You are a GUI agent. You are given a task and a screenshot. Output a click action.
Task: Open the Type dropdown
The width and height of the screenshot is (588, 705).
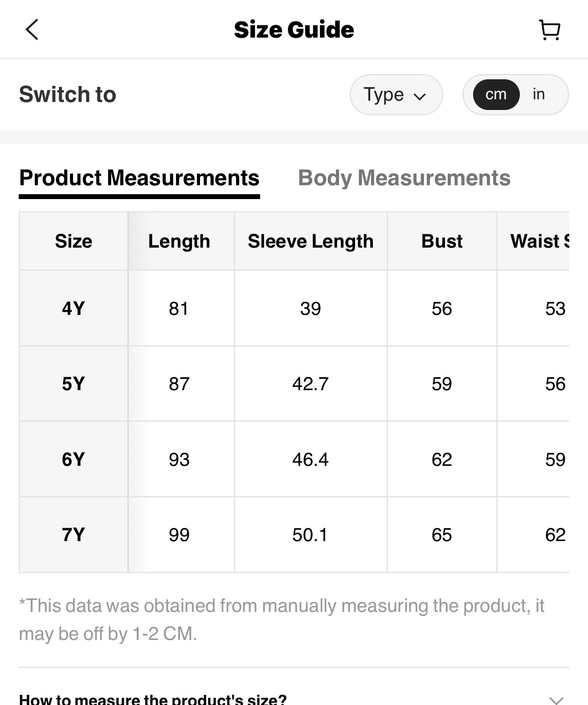pyautogui.click(x=396, y=94)
